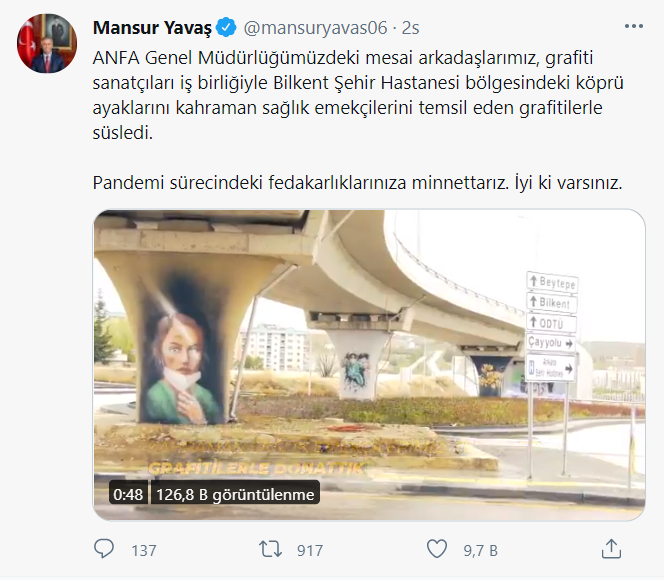664x580 pixels.
Task: Like the tweet with the heart icon
Action: coord(437,549)
